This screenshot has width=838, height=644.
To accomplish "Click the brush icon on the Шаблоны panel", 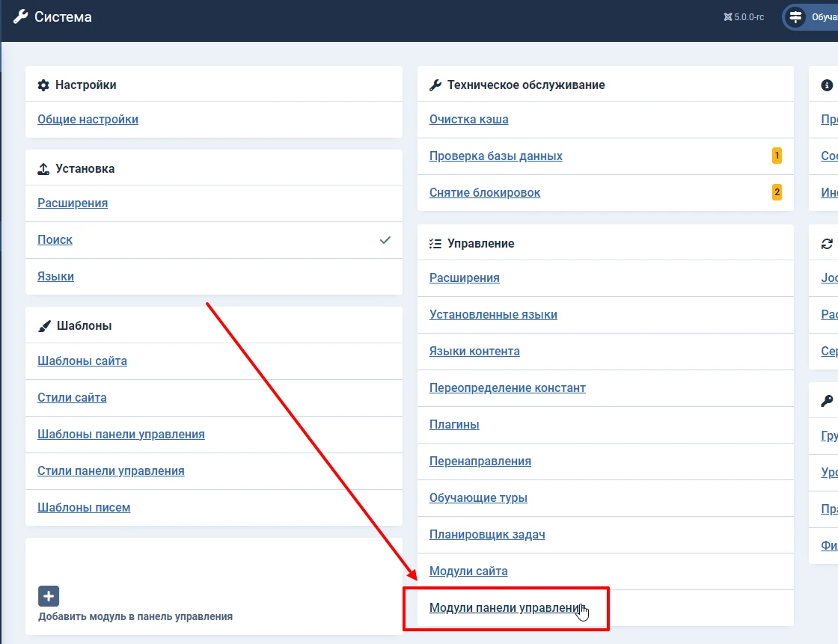I will (x=43, y=325).
